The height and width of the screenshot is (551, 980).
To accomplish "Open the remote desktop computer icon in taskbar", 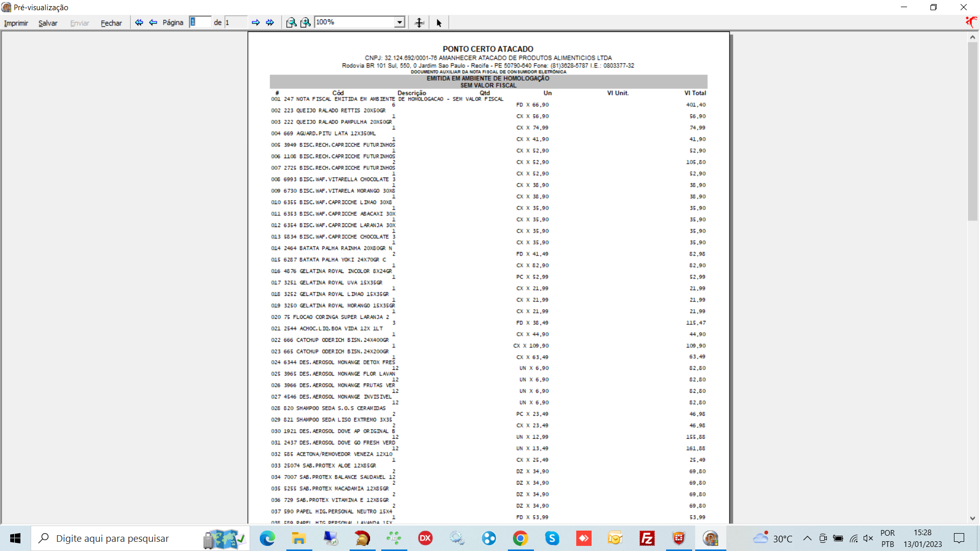I will [x=330, y=538].
